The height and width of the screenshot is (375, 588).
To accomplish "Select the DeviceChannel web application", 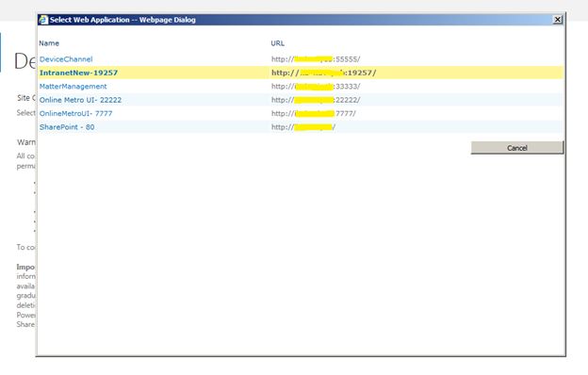I will pyautogui.click(x=66, y=59).
